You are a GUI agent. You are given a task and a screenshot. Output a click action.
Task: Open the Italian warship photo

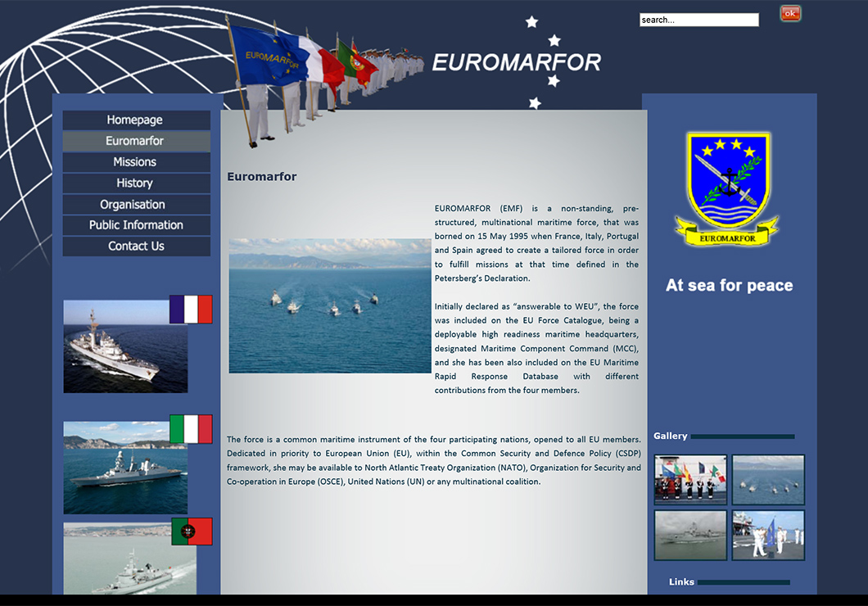[x=125, y=468]
